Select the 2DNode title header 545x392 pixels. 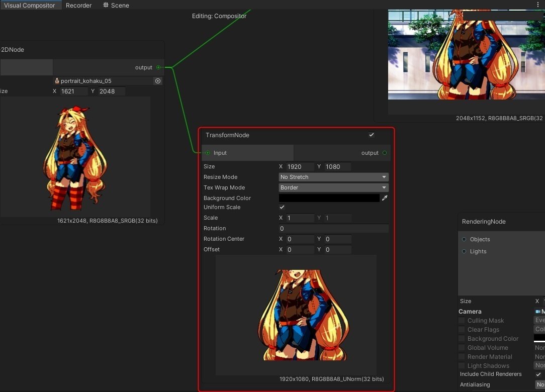coord(13,50)
